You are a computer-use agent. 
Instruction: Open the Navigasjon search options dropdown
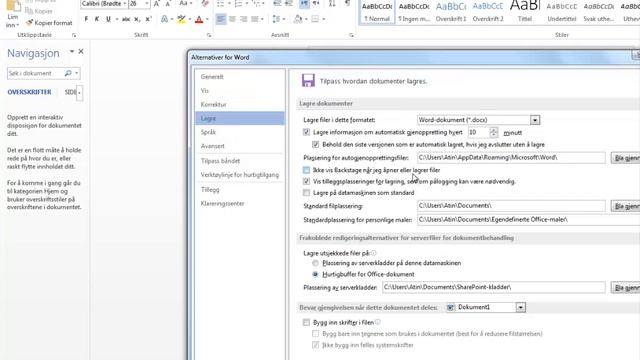click(x=76, y=73)
